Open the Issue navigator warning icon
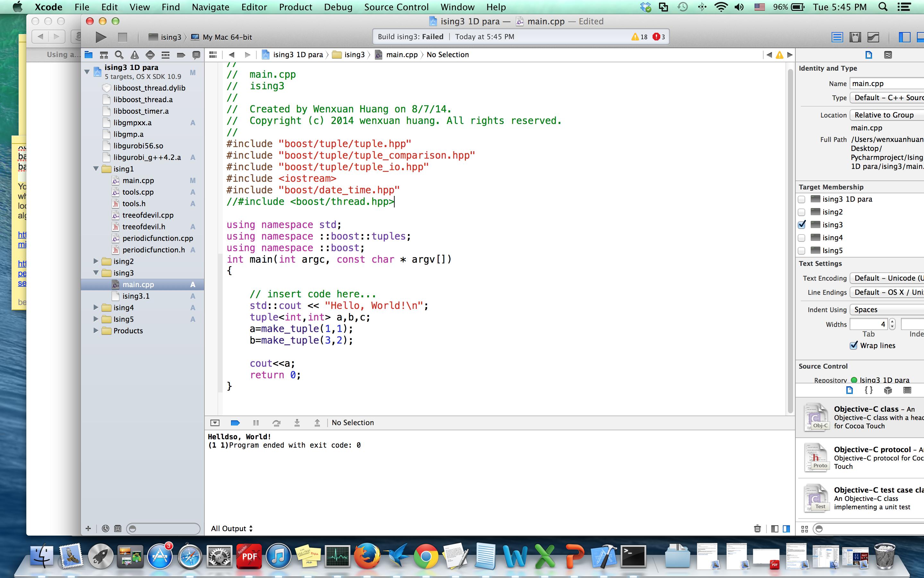Screen dimensions: 924x578 [134, 55]
